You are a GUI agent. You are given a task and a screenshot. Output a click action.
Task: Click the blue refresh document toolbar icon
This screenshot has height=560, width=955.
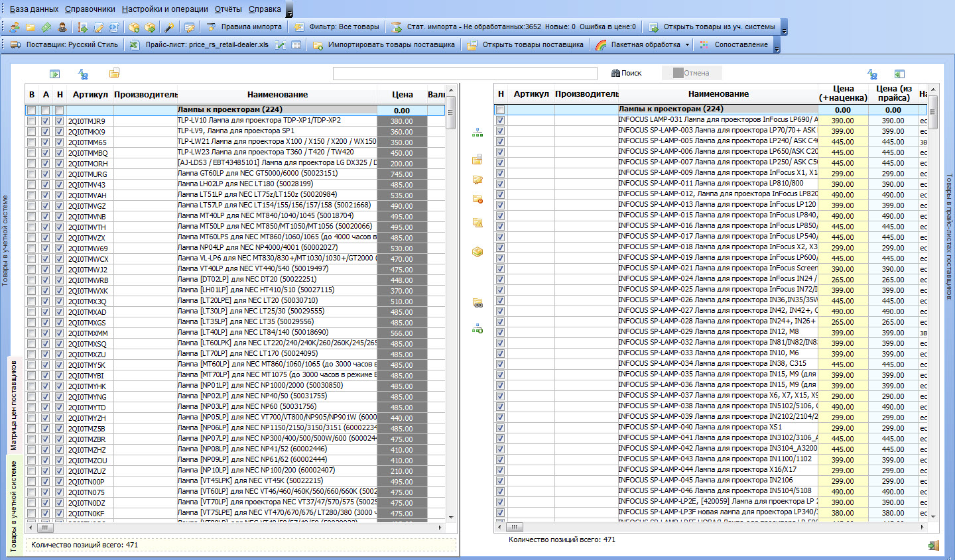113,27
